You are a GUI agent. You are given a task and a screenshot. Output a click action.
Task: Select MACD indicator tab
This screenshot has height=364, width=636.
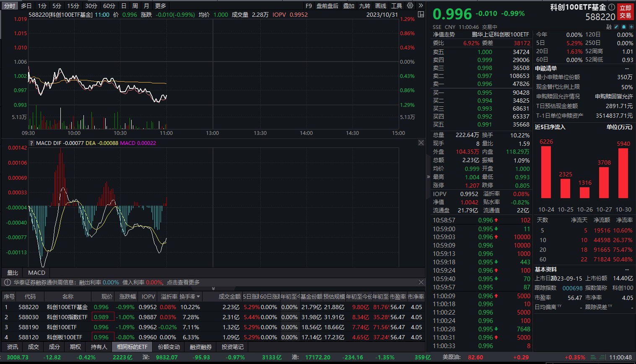(x=36, y=273)
